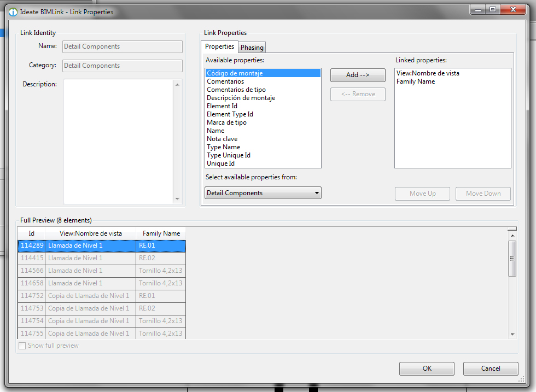Click 'Tornillo 4,2x13' cell in row 114566
Viewport: 536px width, 392px height.
pos(161,271)
